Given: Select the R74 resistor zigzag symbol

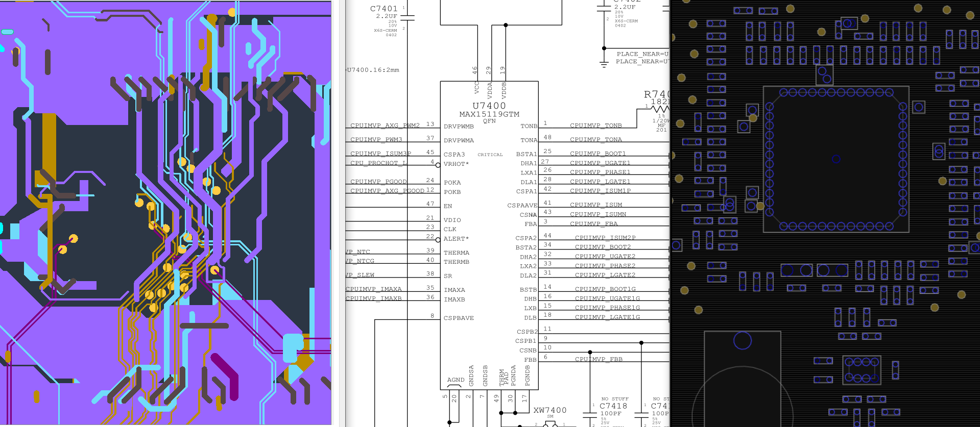Looking at the screenshot, I should (x=660, y=108).
